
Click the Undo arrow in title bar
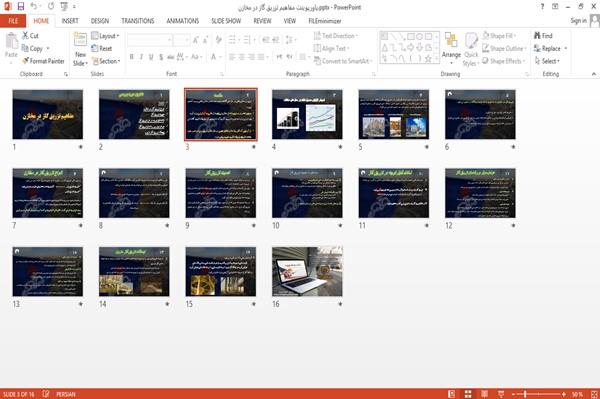(34, 7)
